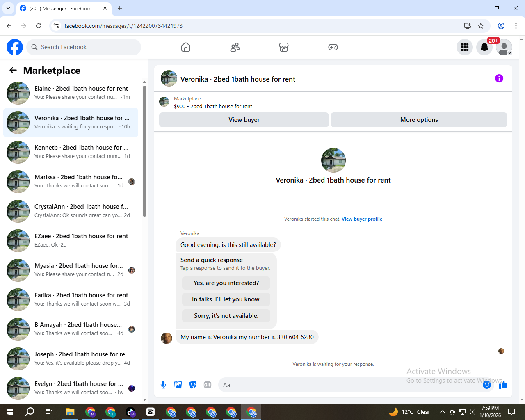525x420 pixels.
Task: Open the Gaming icon in top navigation
Action: point(333,47)
